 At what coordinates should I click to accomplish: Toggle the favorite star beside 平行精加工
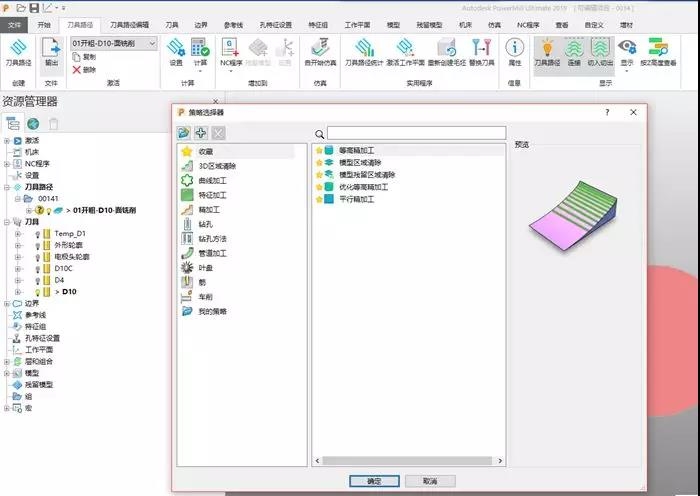click(x=319, y=199)
